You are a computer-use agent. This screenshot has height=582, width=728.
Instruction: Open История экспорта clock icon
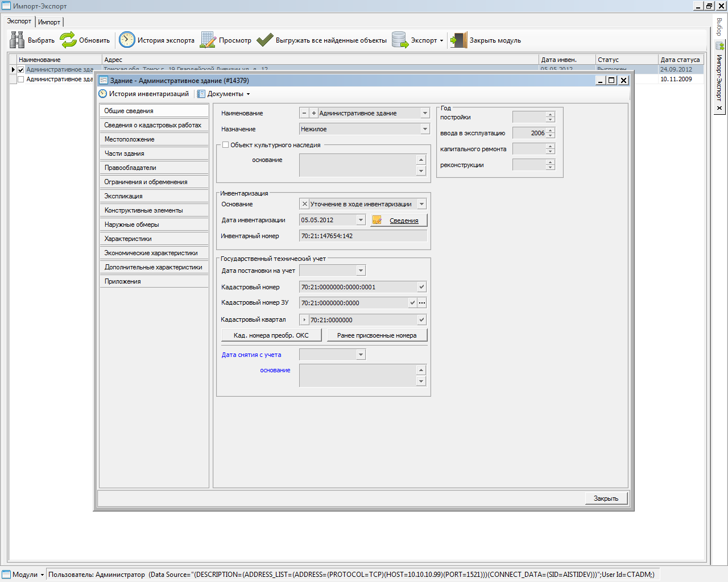pos(127,40)
